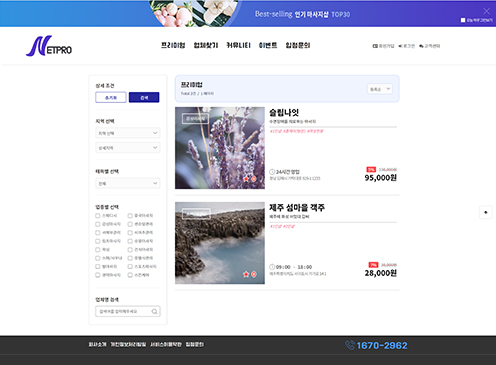Check the 발마사지 category checkbox
The width and height of the screenshot is (496, 365).
pos(98,267)
